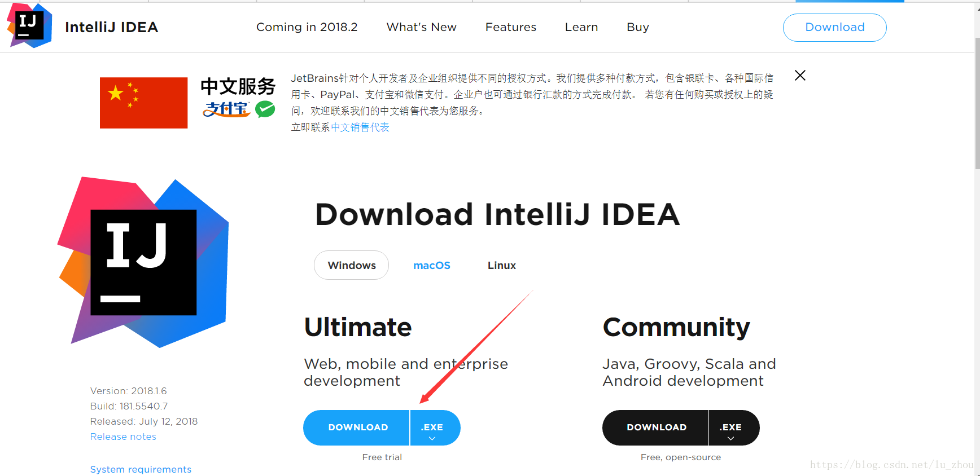
Task: Click the Download IntelliJ IDEA heading
Action: [x=497, y=214]
